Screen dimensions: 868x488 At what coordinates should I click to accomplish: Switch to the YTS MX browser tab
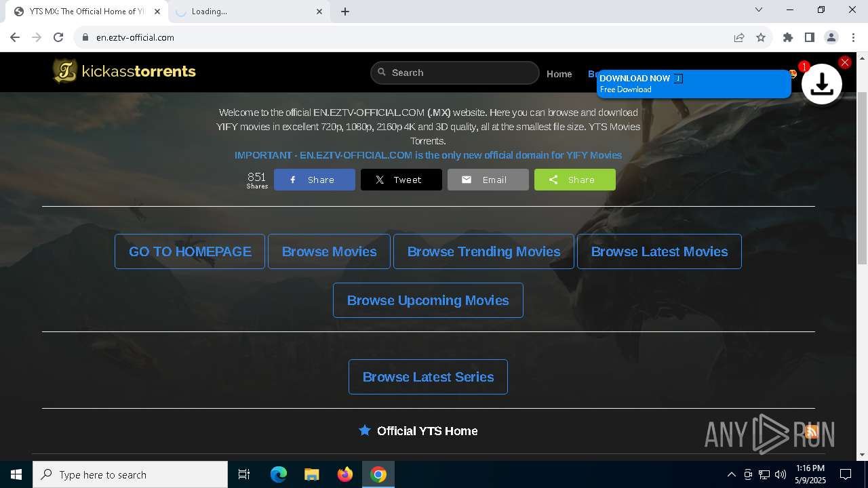pyautogui.click(x=87, y=12)
